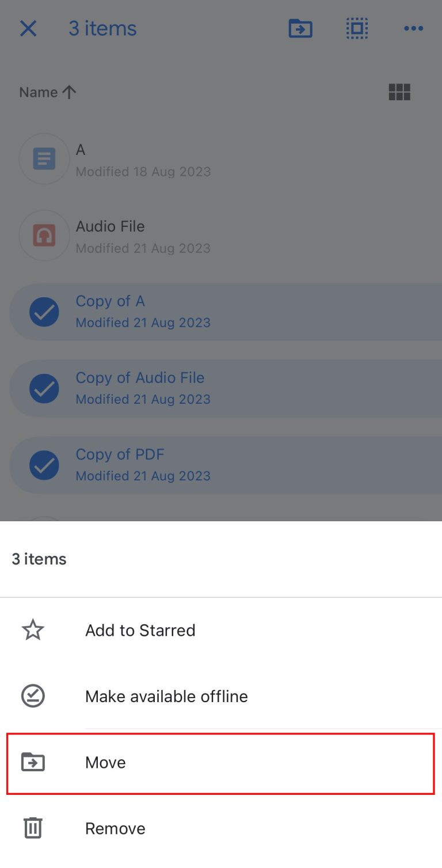This screenshot has width=442, height=868.
Task: Close the selection with the X icon
Action: [x=28, y=28]
